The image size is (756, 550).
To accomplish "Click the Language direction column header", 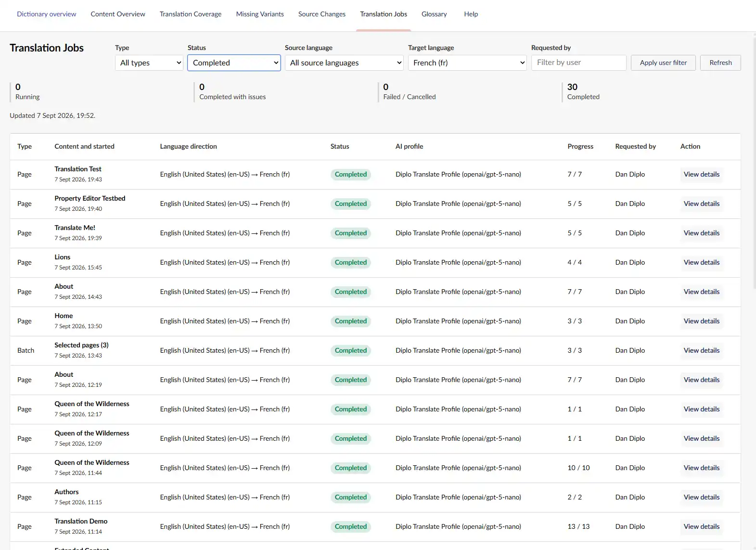I will 188,146.
